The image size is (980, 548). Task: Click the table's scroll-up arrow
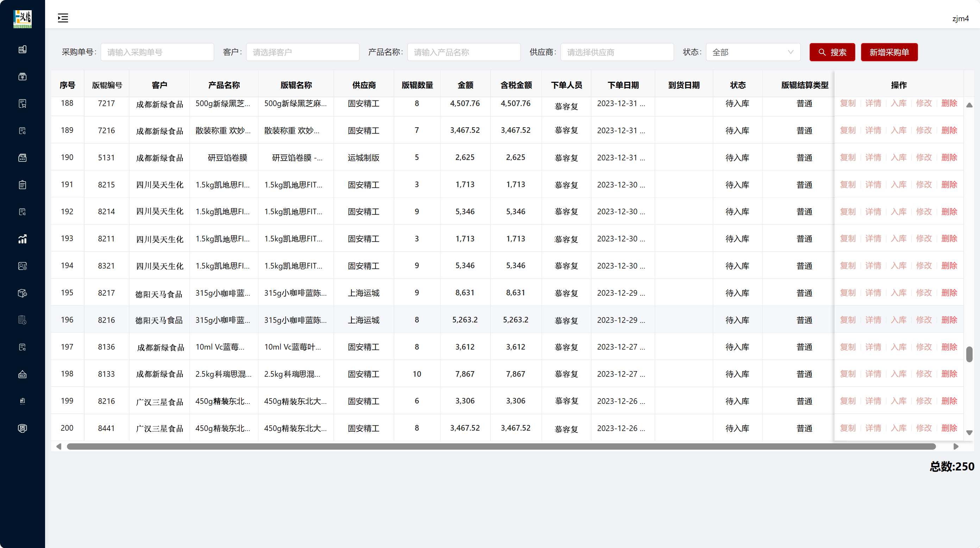pos(969,105)
